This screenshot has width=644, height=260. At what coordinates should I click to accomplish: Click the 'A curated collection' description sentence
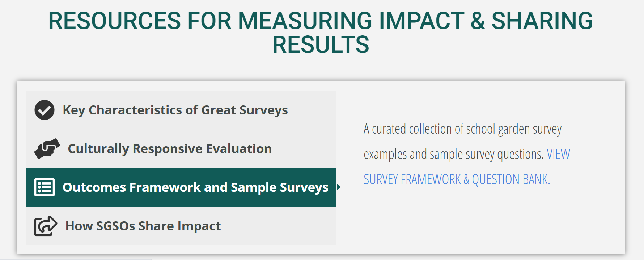coord(462,129)
